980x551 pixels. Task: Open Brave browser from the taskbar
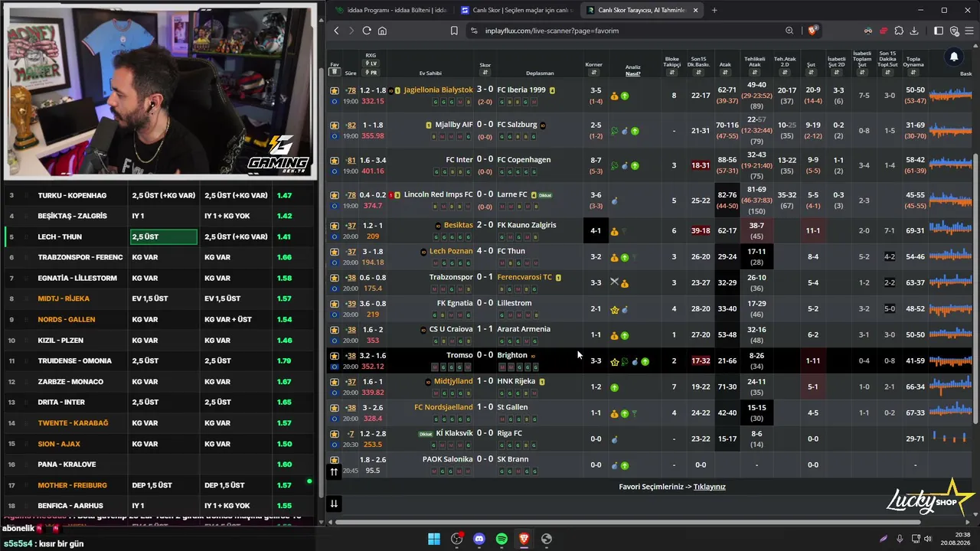[x=524, y=539]
